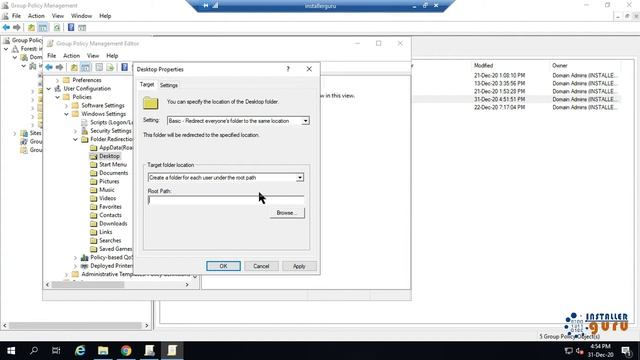Click the Browse button
The width and height of the screenshot is (640, 360).
coord(287,213)
